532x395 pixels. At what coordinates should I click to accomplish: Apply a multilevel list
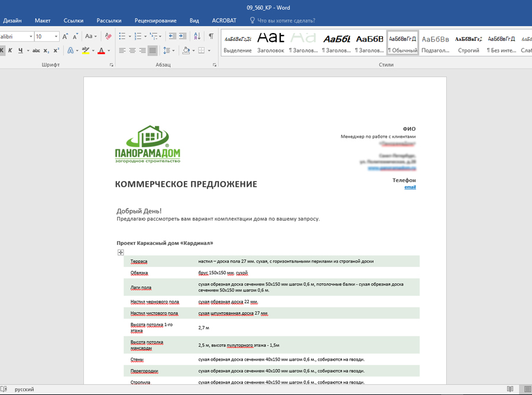pyautogui.click(x=154, y=36)
